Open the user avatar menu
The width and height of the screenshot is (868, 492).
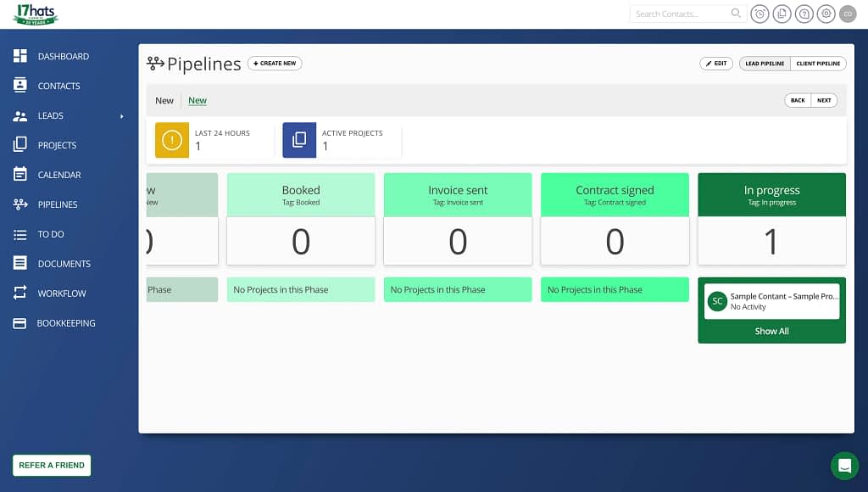click(x=848, y=14)
